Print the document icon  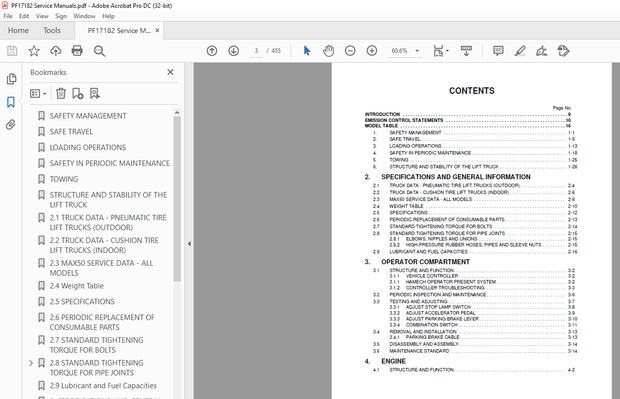[x=77, y=51]
